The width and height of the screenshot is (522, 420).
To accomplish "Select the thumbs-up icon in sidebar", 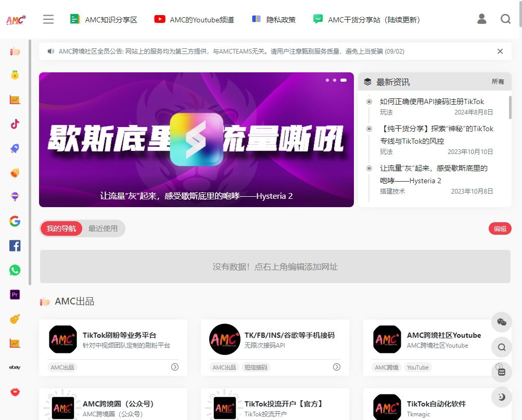I will tap(15, 51).
